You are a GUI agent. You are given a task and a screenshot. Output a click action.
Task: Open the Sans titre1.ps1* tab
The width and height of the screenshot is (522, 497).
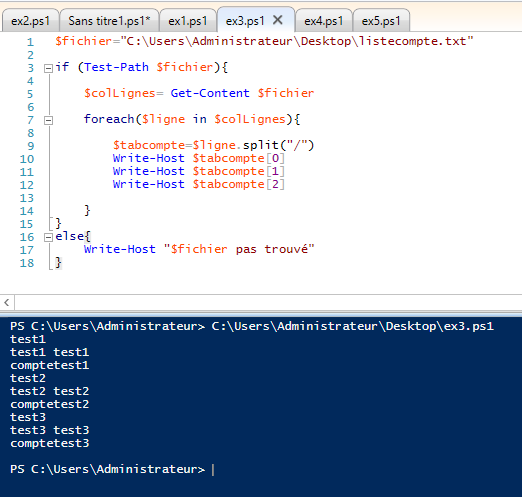(x=109, y=21)
